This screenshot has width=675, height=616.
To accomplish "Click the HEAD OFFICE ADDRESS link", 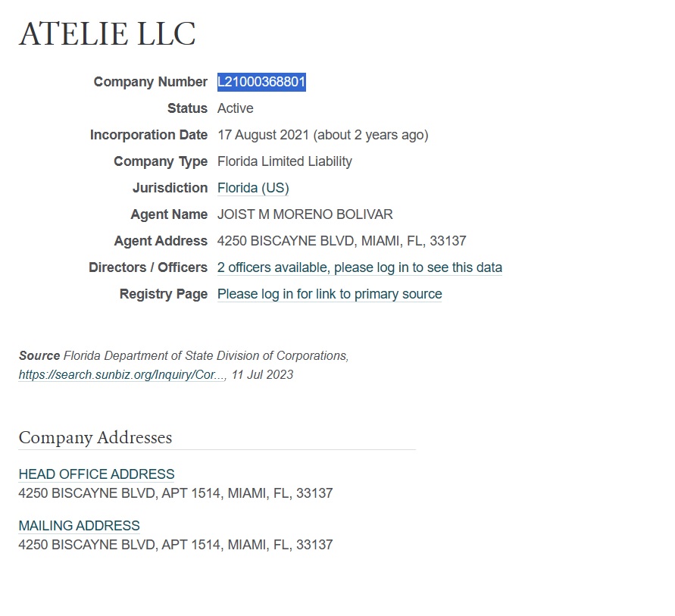I will tap(96, 474).
